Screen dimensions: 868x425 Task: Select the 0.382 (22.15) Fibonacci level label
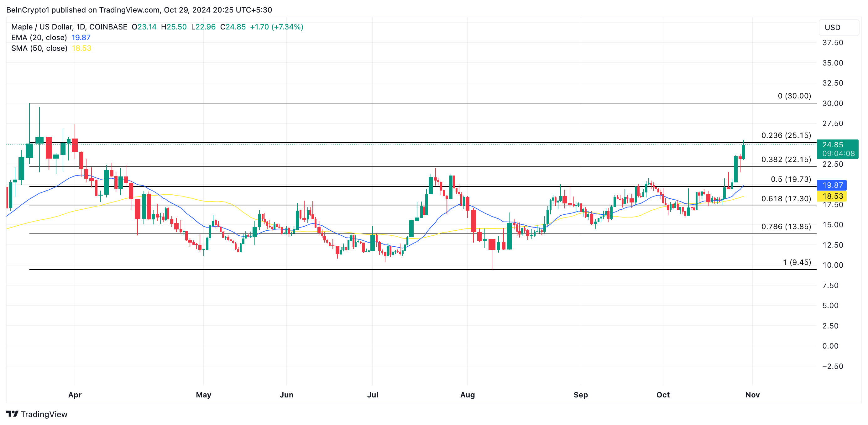[x=786, y=160]
